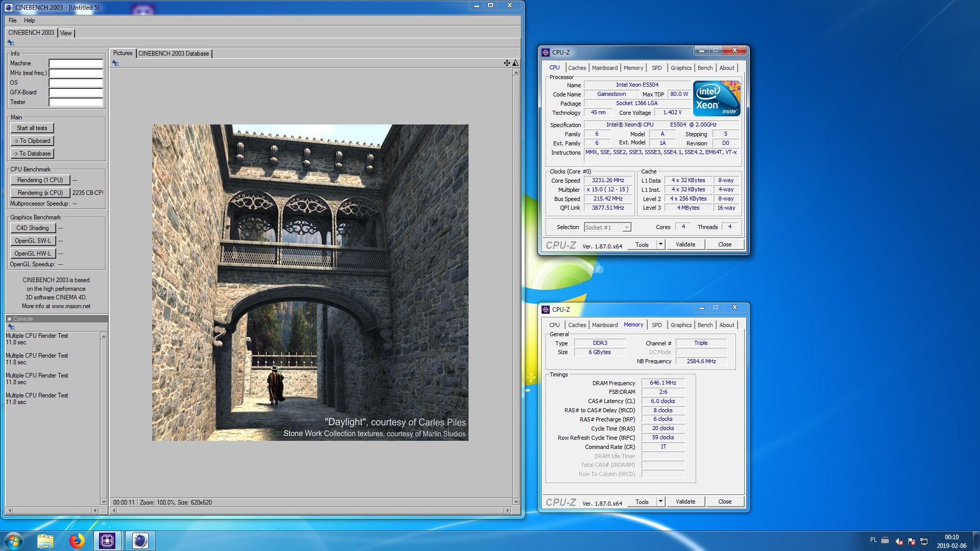Click the Console vertical scrollbar up arrow
This screenshot has width=980, height=551.
tap(104, 336)
